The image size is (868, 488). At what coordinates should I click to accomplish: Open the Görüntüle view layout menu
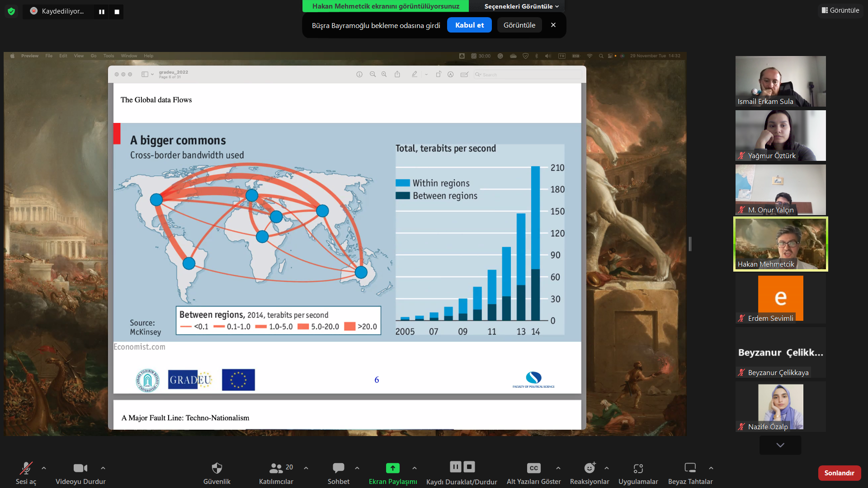(x=840, y=10)
